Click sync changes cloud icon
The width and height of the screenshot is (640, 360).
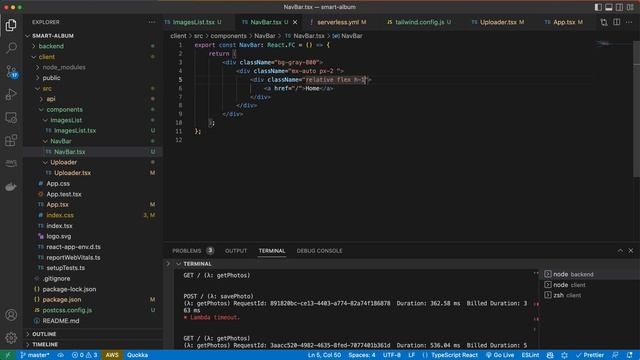point(60,355)
